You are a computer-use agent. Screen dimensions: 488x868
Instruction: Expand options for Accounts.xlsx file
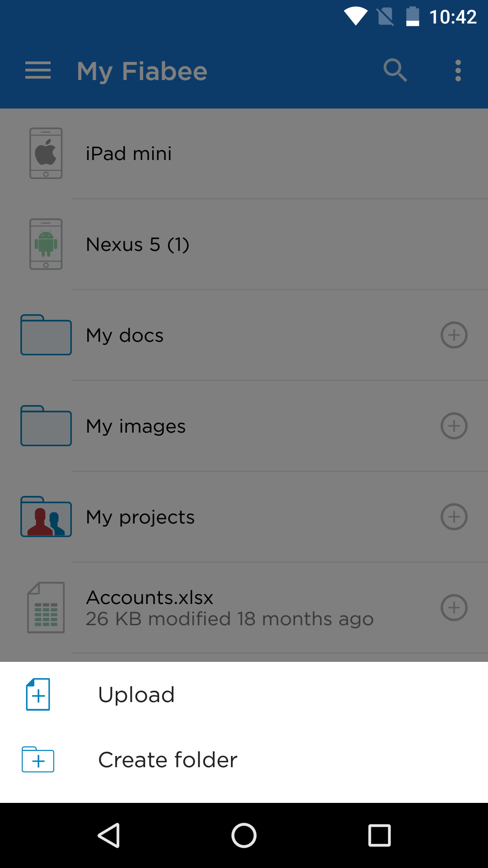(x=454, y=608)
